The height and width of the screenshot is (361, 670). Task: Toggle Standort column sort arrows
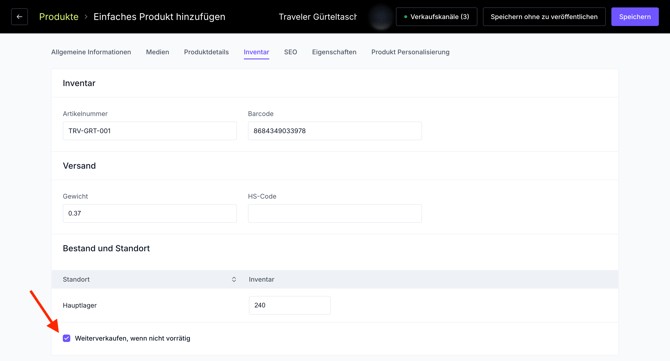pos(234,279)
